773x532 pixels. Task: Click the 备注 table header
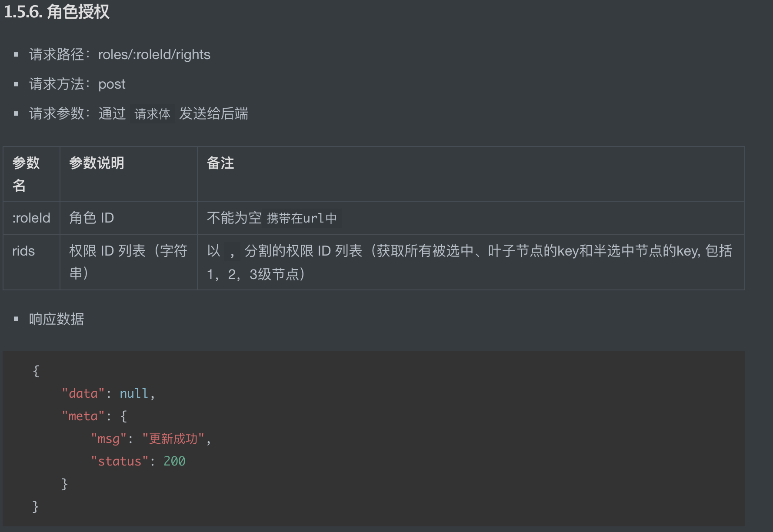click(471, 174)
